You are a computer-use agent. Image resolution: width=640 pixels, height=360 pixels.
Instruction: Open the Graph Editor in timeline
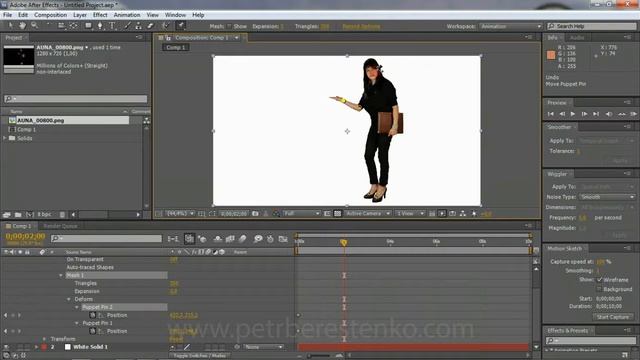[283, 239]
